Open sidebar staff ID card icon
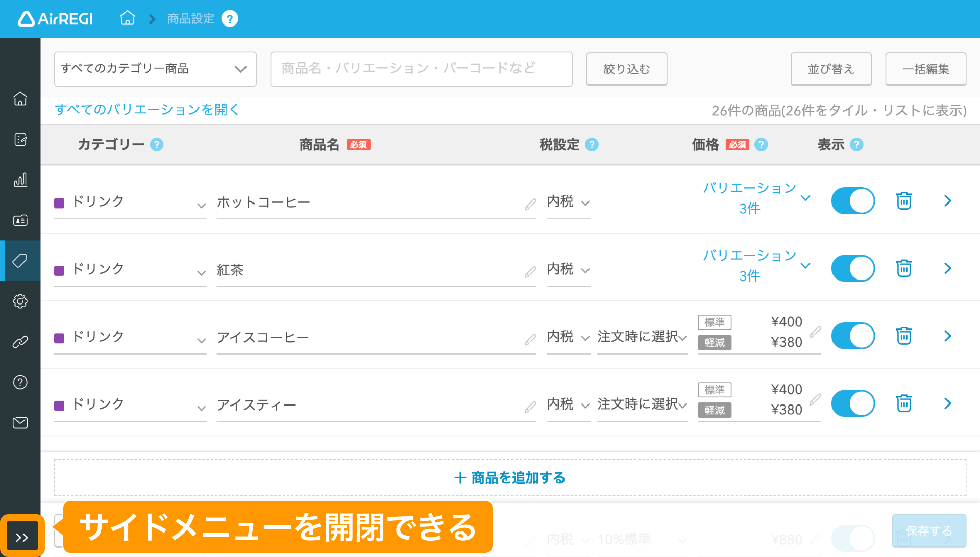Image resolution: width=980 pixels, height=557 pixels. tap(20, 220)
